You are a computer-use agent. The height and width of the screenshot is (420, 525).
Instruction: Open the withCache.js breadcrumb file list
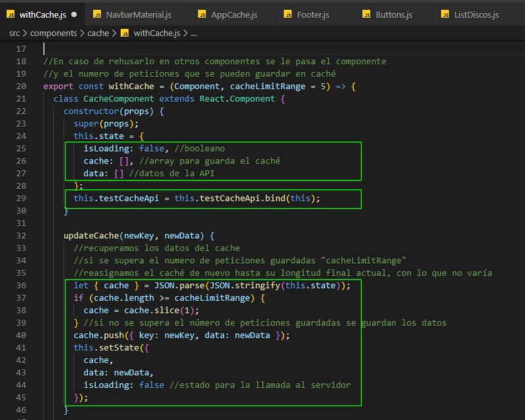click(156, 32)
